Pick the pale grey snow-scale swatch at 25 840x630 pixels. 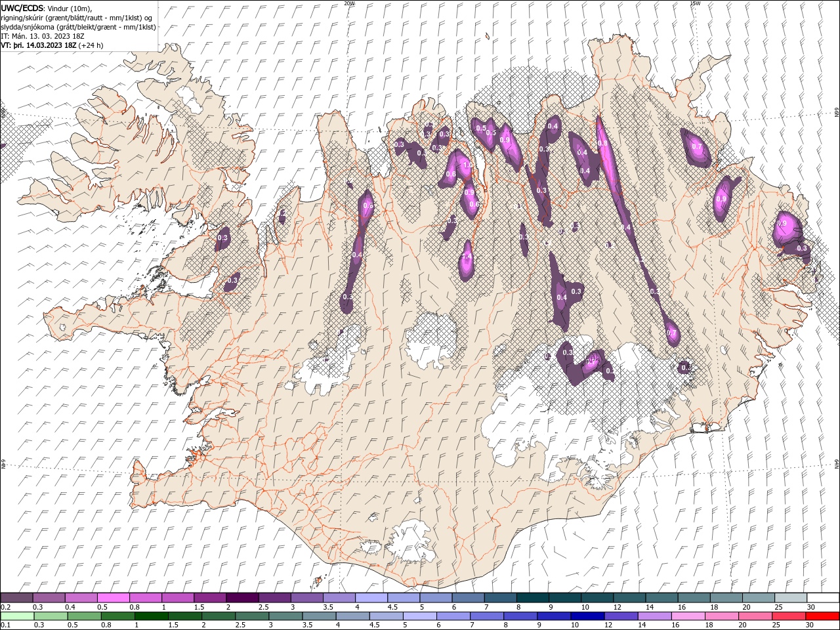click(789, 598)
